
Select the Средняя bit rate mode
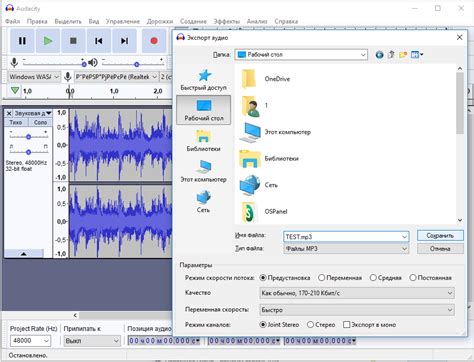tap(386, 278)
